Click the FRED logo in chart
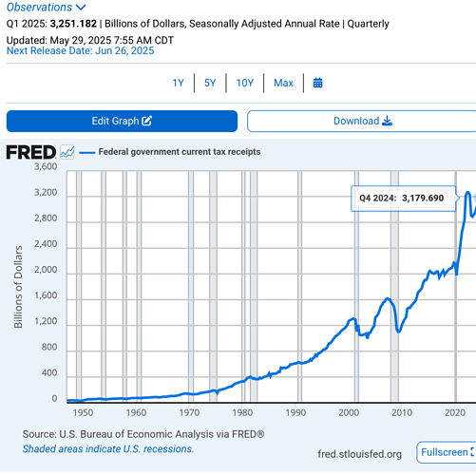 click(x=31, y=152)
